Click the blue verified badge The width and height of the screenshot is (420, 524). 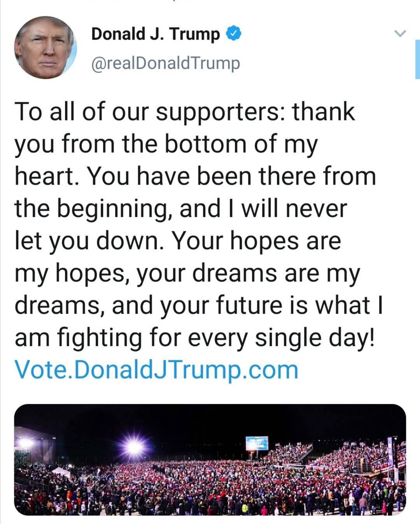pyautogui.click(x=233, y=34)
